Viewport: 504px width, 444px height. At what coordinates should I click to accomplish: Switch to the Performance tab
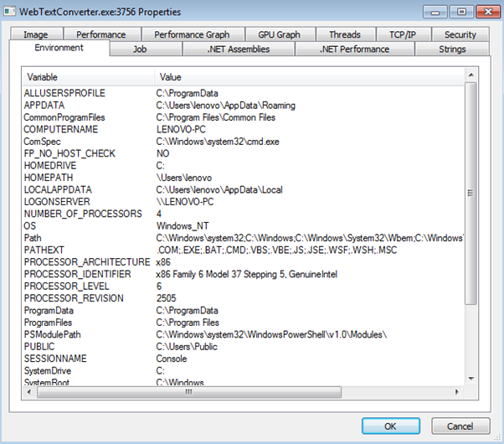[x=100, y=34]
